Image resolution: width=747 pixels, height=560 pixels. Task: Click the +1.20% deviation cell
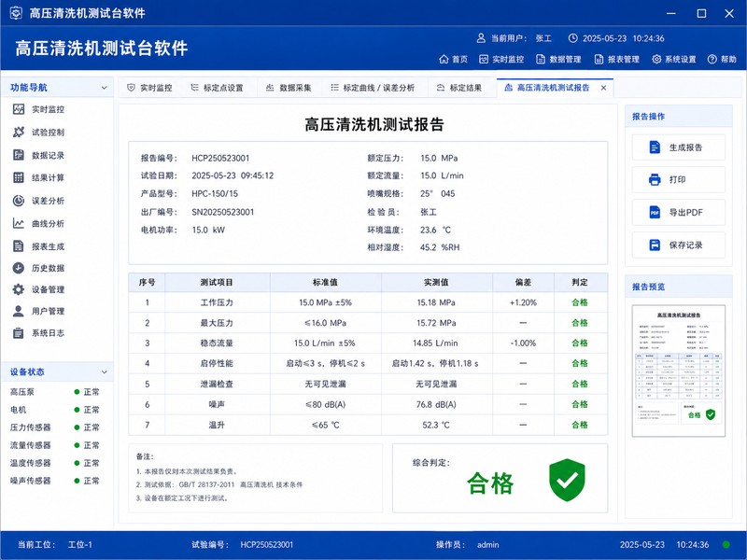coord(523,302)
